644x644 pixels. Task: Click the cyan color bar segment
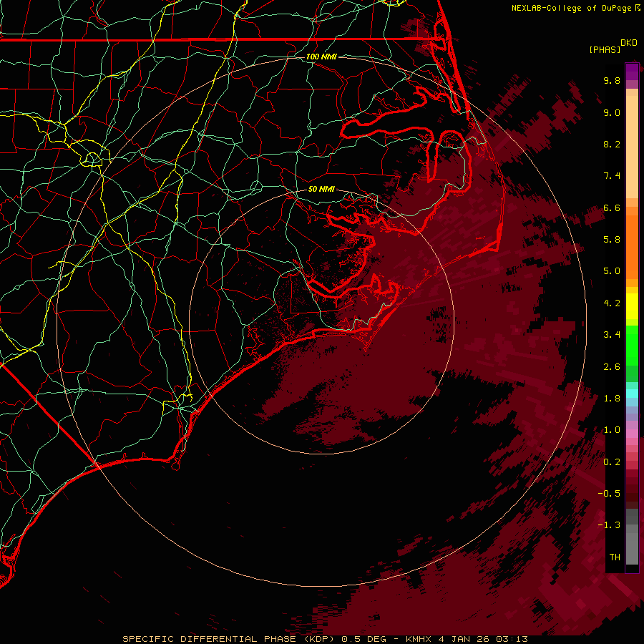tap(632, 394)
